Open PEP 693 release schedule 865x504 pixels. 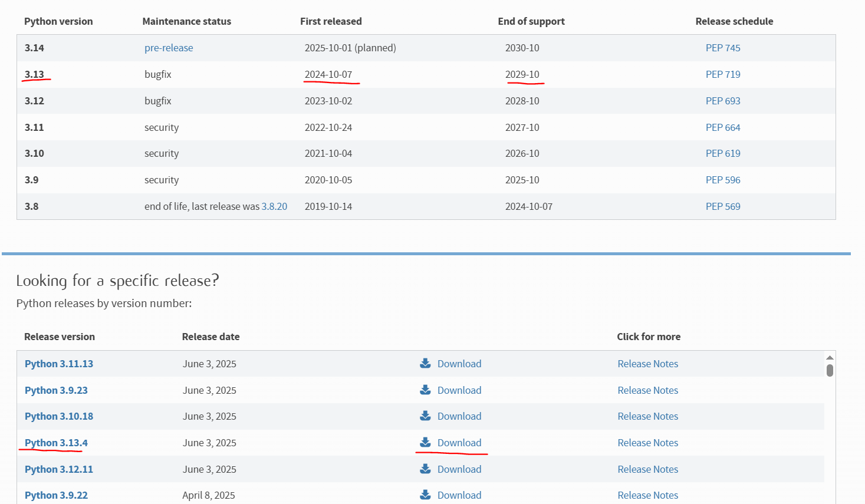[x=723, y=101]
